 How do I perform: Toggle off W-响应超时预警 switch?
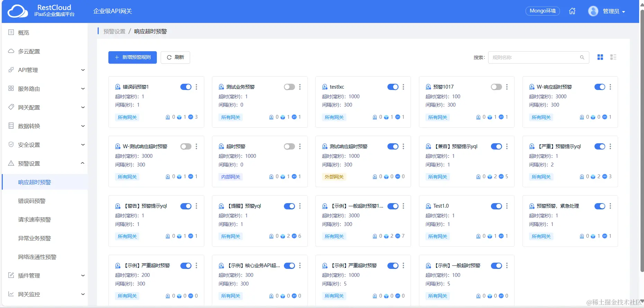(600, 87)
